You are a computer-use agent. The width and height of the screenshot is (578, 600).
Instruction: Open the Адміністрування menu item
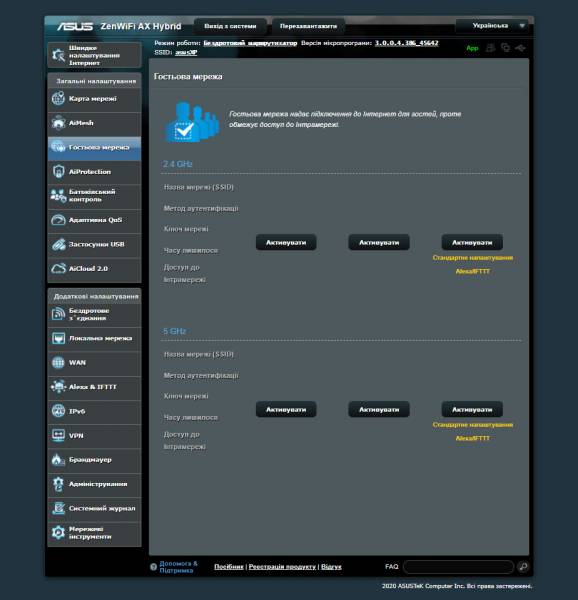coord(94,484)
